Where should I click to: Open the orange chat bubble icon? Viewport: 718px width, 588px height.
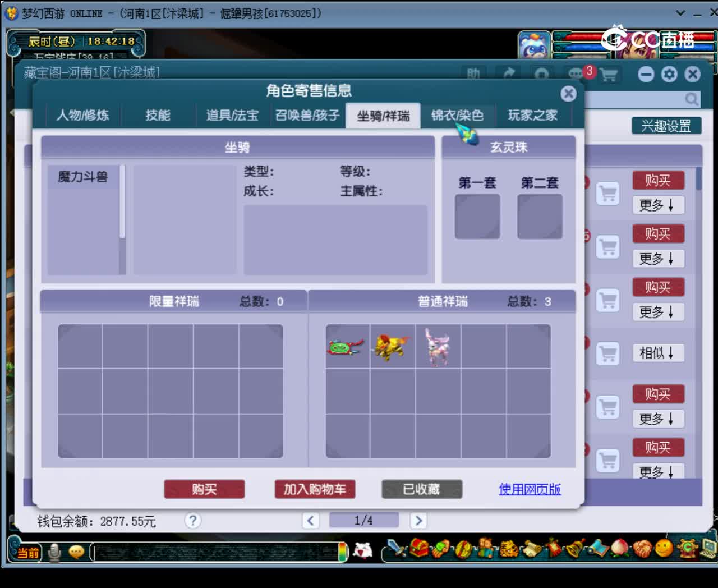76,552
